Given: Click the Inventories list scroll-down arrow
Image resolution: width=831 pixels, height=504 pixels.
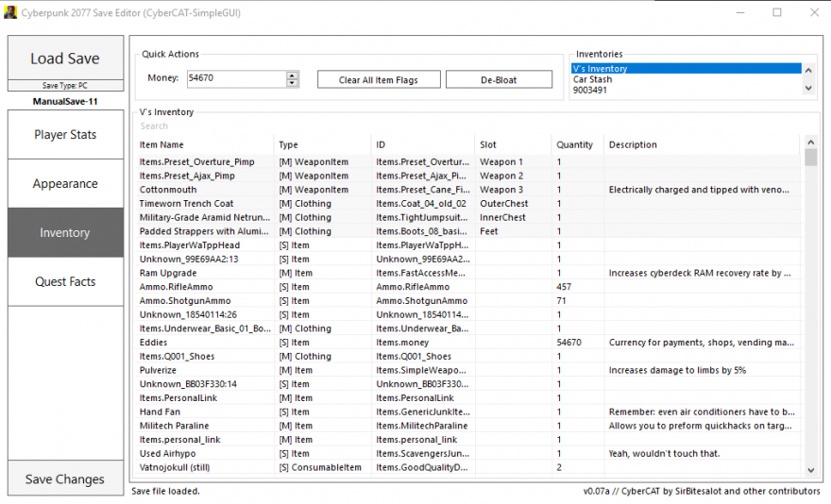Looking at the screenshot, I should 808,89.
